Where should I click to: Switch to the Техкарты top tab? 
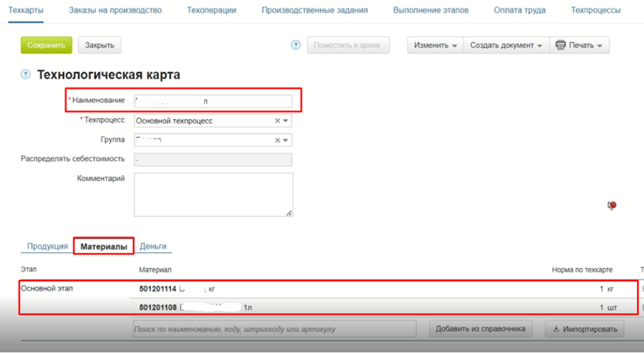point(26,10)
